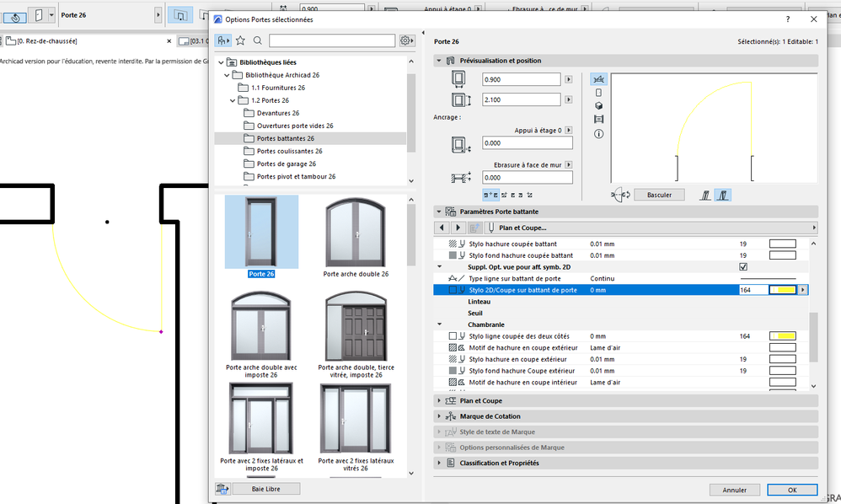Screen dimensions: 841x504
Task: Collapse the Bibliothèque Archicad 26 folder
Action: pyautogui.click(x=227, y=75)
